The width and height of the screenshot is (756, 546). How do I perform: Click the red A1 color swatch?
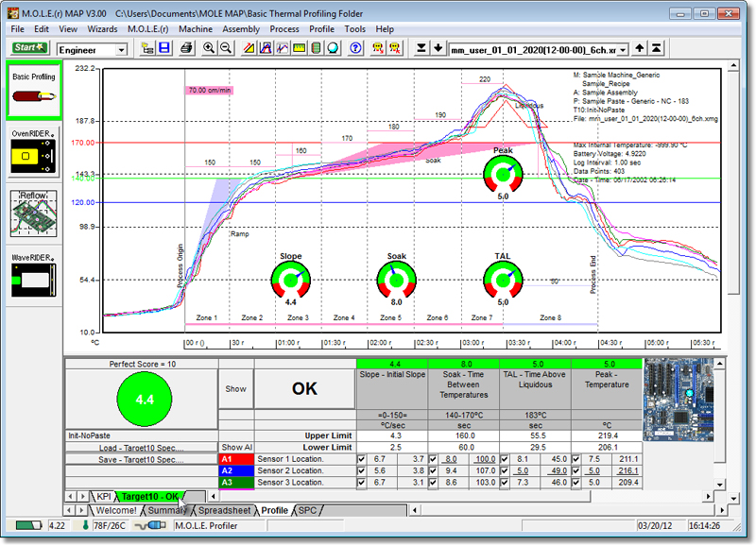coord(236,459)
